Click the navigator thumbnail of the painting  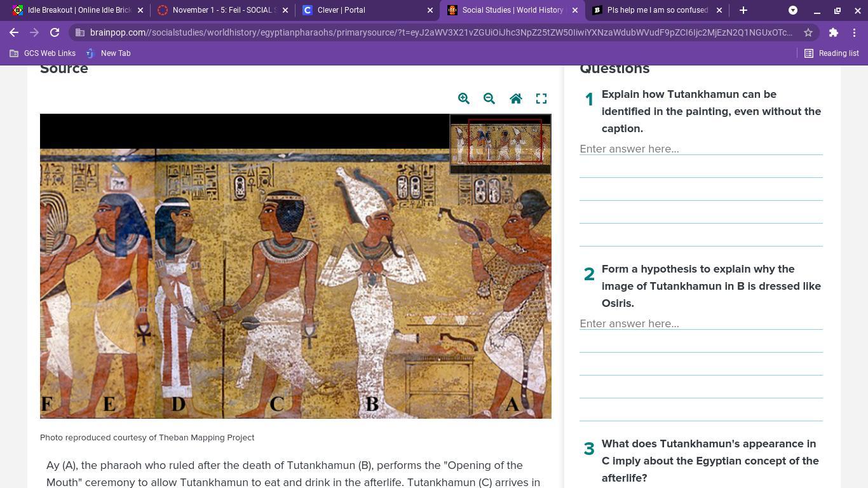click(x=501, y=144)
